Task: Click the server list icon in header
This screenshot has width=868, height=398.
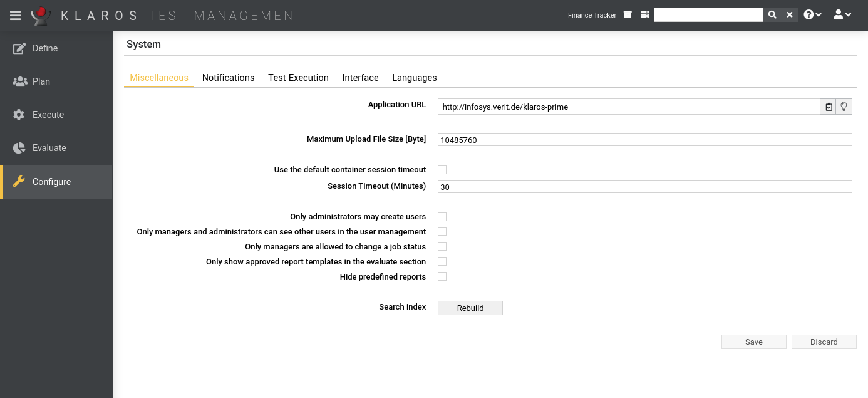Action: 645,15
